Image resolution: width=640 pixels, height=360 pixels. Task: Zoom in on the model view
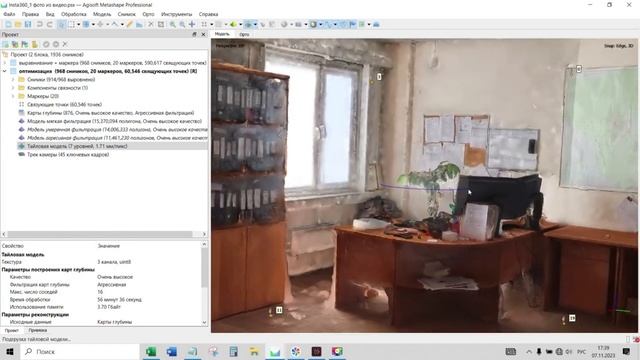[x=173, y=24]
